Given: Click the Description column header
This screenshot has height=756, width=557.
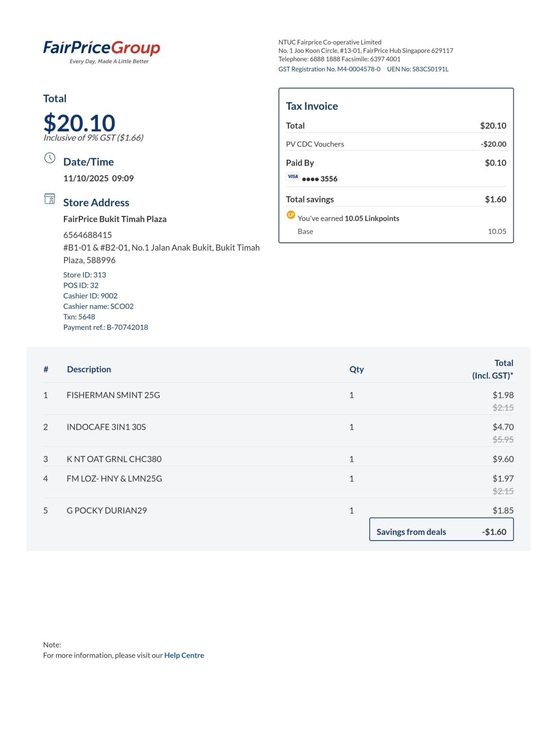Looking at the screenshot, I should tap(89, 369).
